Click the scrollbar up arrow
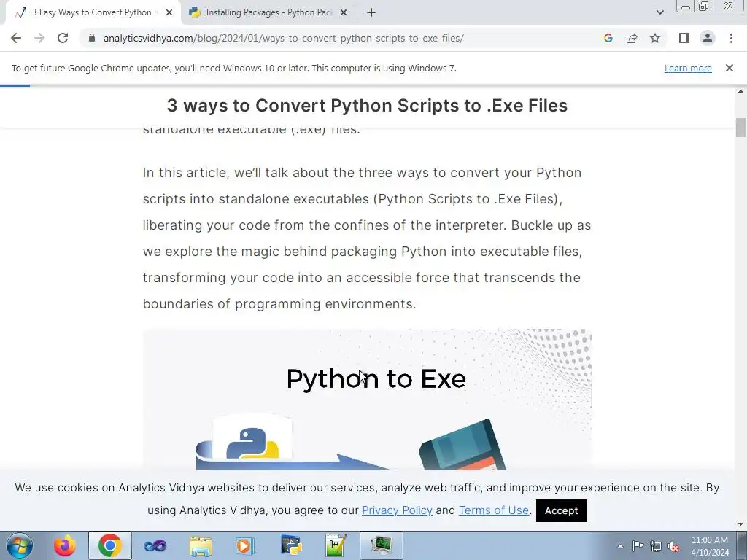This screenshot has width=747, height=560. (x=740, y=91)
